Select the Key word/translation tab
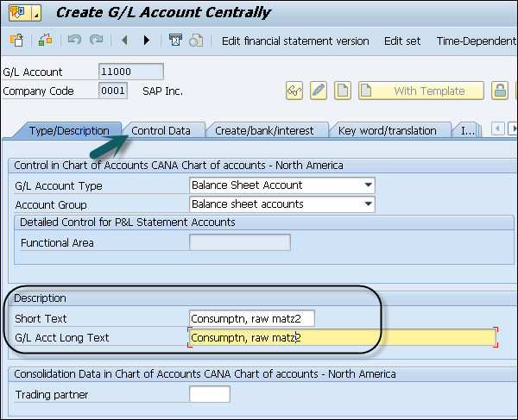The height and width of the screenshot is (420, 518). click(x=388, y=130)
